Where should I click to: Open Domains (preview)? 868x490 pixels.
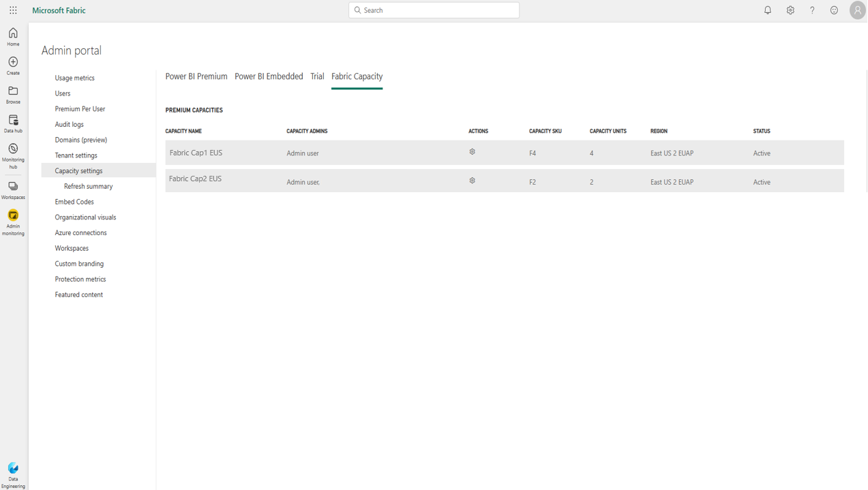[80, 140]
